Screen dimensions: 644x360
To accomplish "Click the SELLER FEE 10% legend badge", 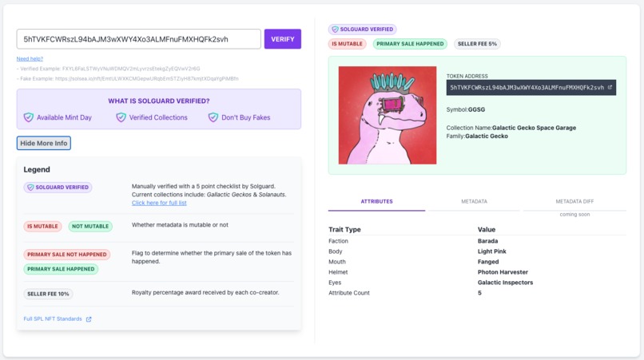I will point(48,294).
